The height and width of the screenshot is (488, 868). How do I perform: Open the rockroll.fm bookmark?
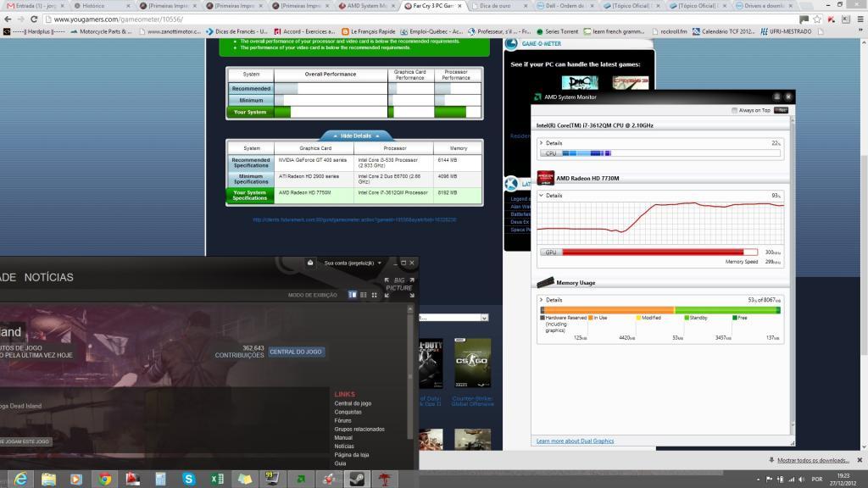click(669, 31)
